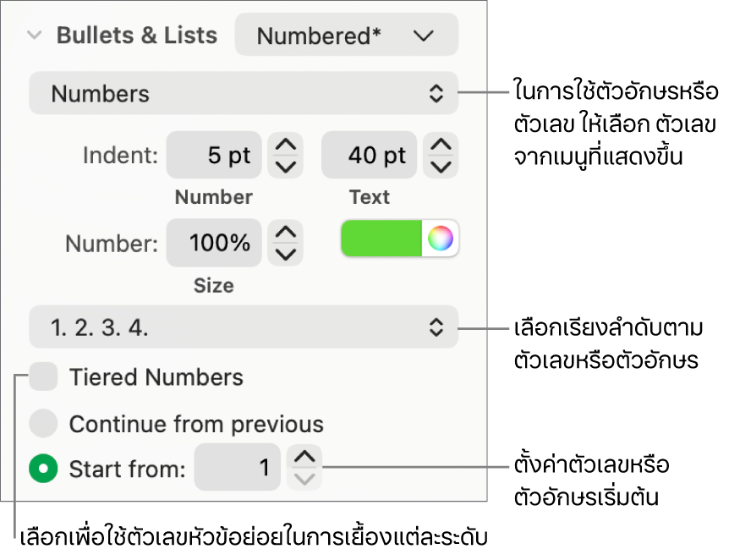Decrease number size with down arrow
This screenshot has height=560, width=729.
pyautogui.click(x=286, y=254)
